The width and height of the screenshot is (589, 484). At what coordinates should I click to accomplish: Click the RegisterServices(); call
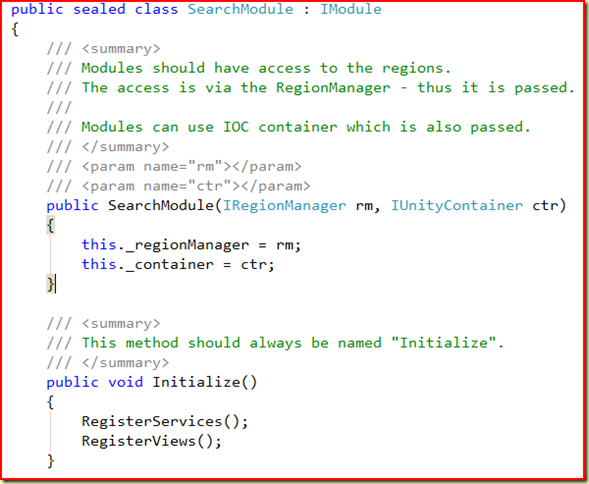point(165,421)
